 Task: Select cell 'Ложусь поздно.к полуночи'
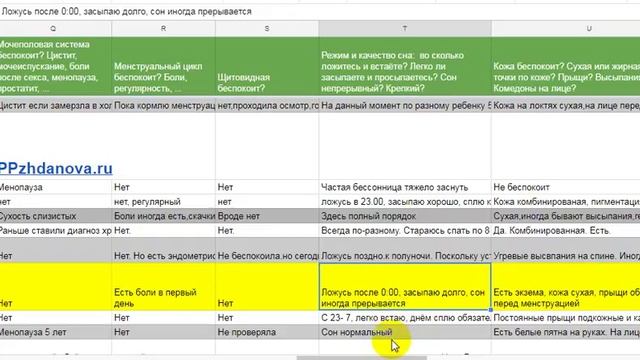tap(405, 250)
